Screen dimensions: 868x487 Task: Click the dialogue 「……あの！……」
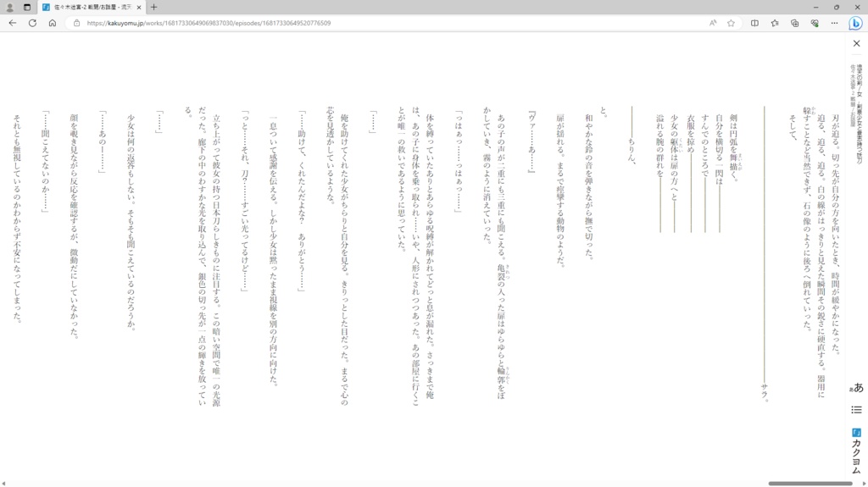[103, 141]
